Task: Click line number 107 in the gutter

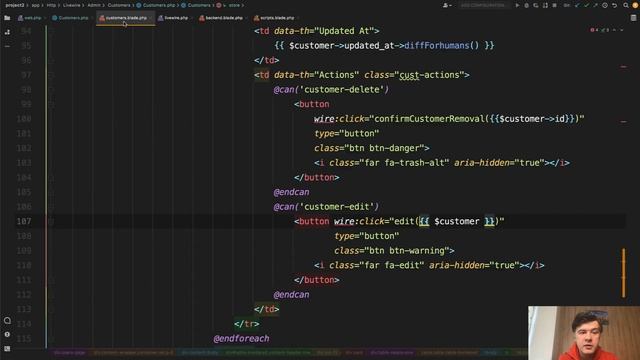Action: coord(24,221)
